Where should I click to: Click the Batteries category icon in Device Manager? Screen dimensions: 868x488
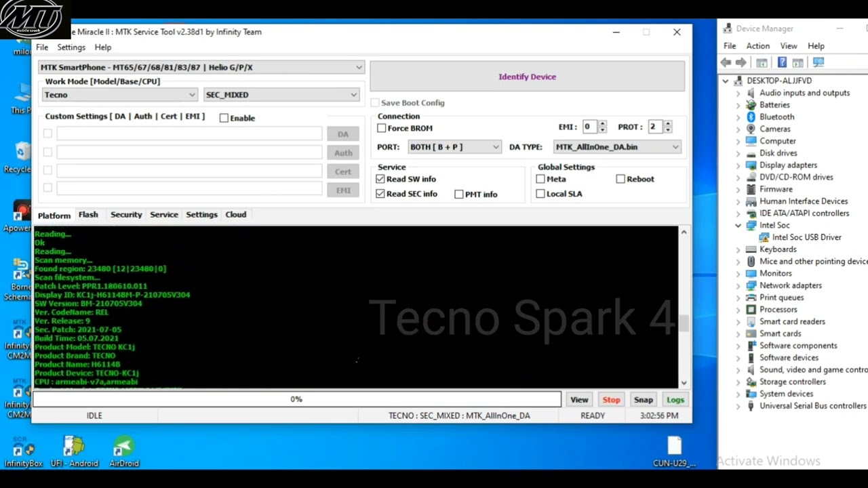pos(751,105)
